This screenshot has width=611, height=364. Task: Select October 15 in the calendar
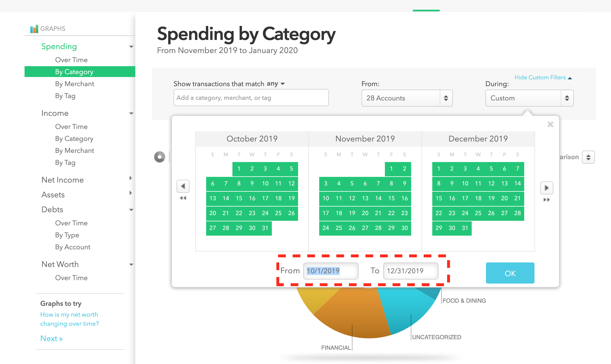tap(239, 198)
